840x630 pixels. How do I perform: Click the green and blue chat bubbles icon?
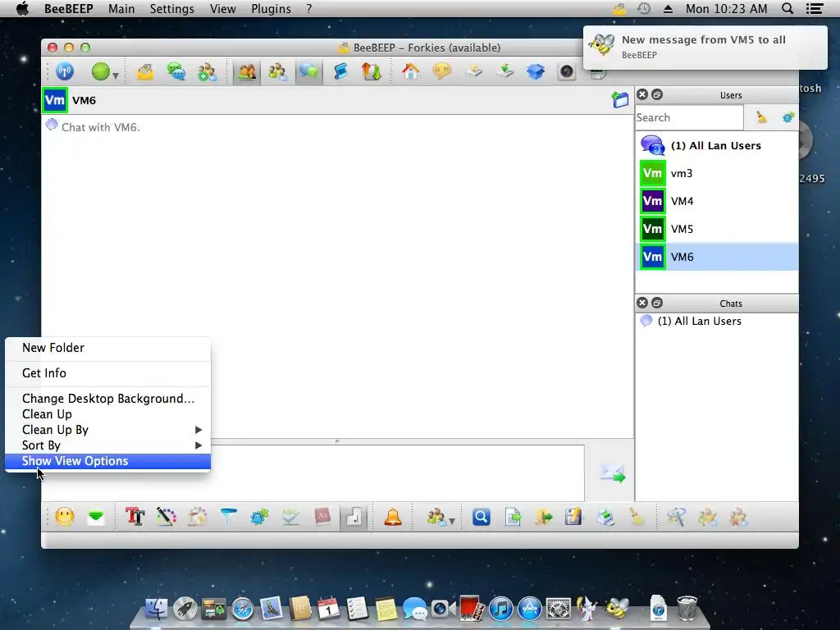pos(176,71)
